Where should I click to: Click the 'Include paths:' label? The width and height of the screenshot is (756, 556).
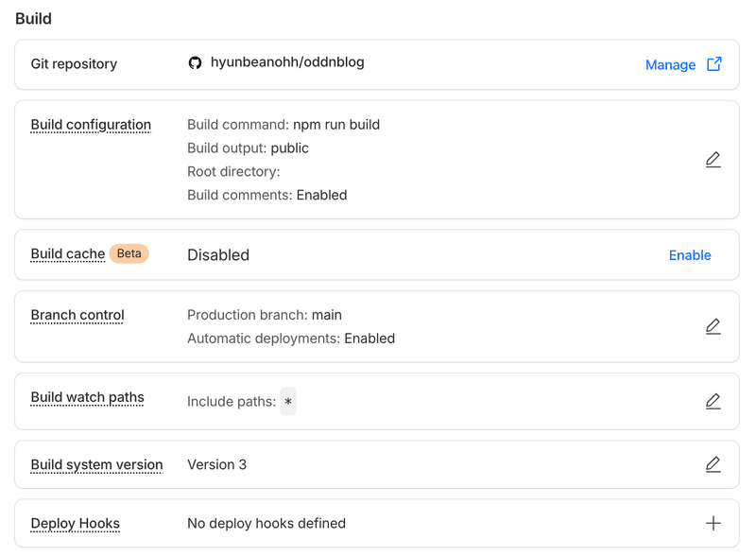232,402
